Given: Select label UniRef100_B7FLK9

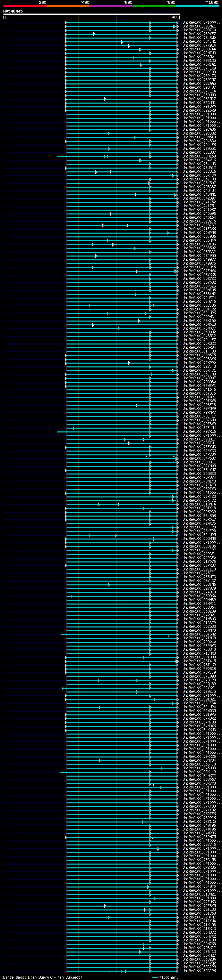Looking at the screenshot, I should [199, 68].
